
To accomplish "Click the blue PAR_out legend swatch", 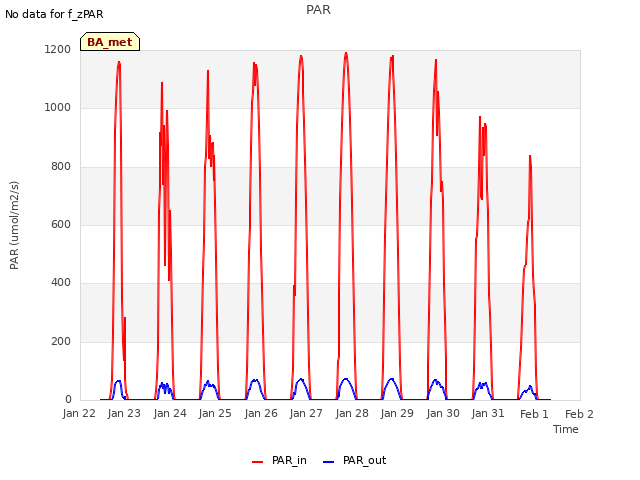I will click(x=329, y=462).
